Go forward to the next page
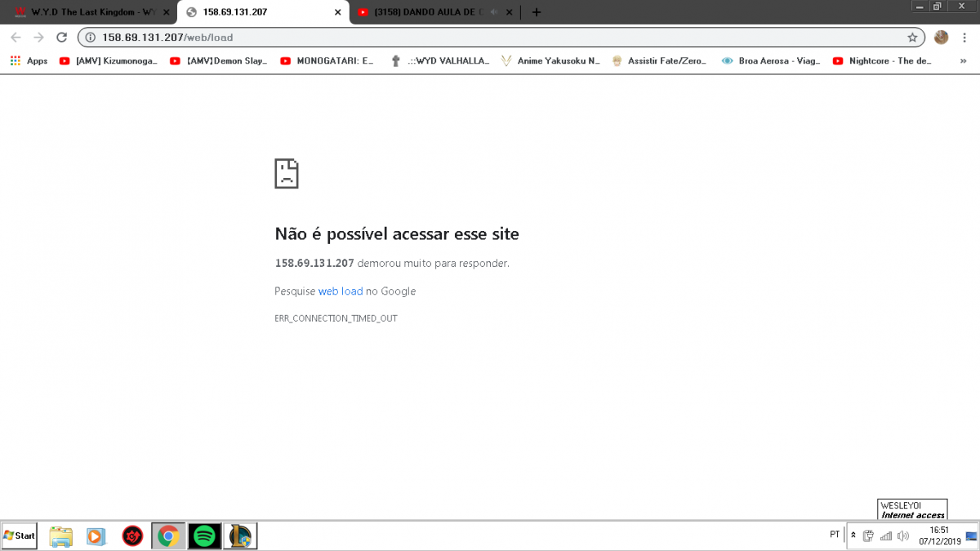 (x=38, y=38)
